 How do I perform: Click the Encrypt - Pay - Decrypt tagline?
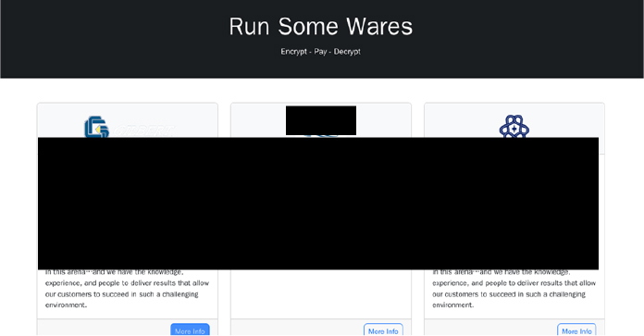coord(321,52)
